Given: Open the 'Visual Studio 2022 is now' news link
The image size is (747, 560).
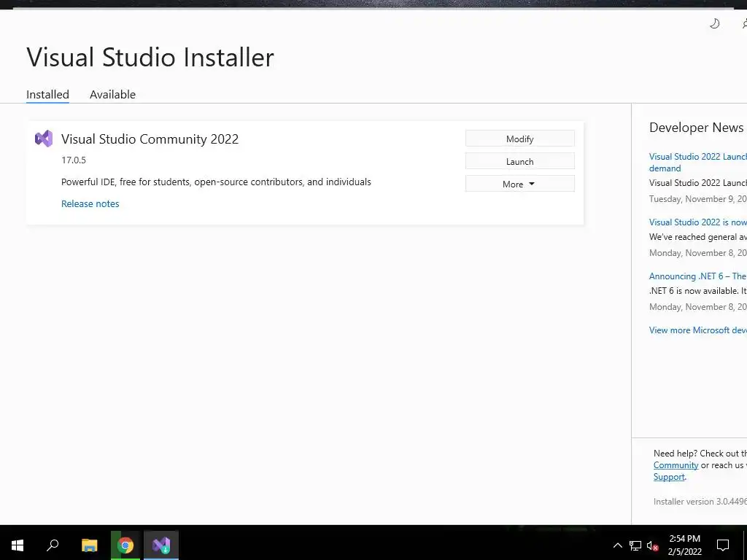Looking at the screenshot, I should coord(698,222).
